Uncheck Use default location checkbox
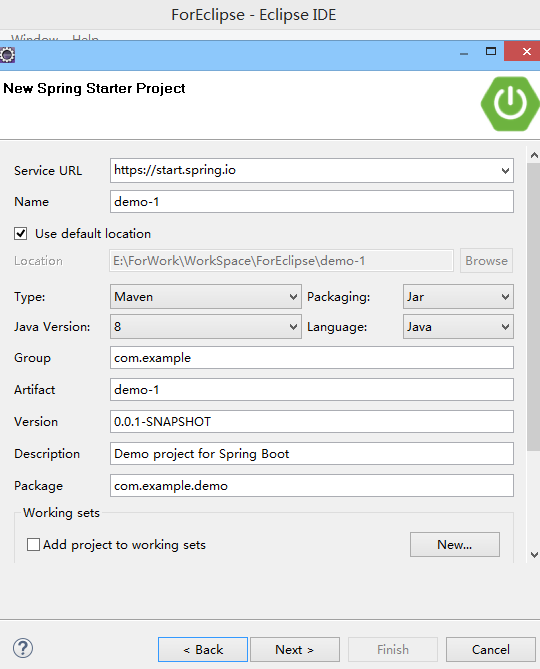540x669 pixels. pyautogui.click(x=20, y=234)
